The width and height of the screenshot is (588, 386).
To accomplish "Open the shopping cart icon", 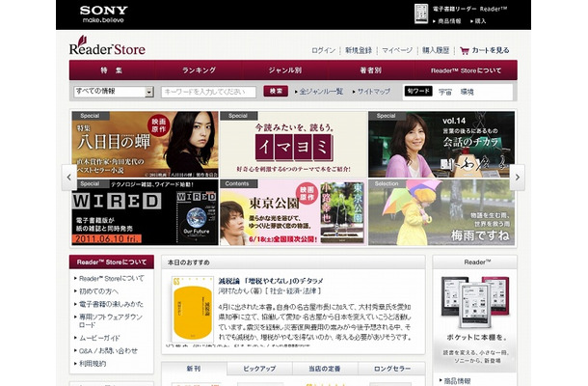I will click(465, 51).
